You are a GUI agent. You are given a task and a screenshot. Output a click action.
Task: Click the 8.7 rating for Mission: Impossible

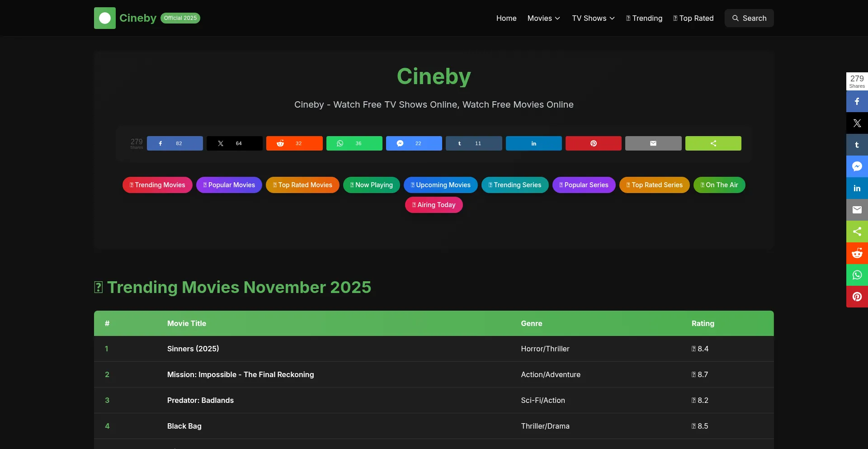700,374
